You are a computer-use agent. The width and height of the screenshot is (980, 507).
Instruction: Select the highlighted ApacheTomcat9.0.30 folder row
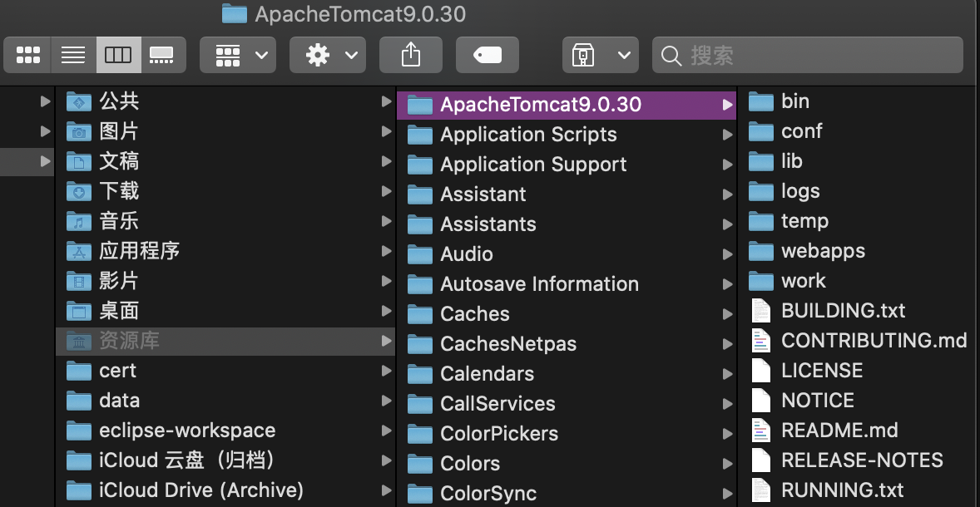click(x=567, y=104)
